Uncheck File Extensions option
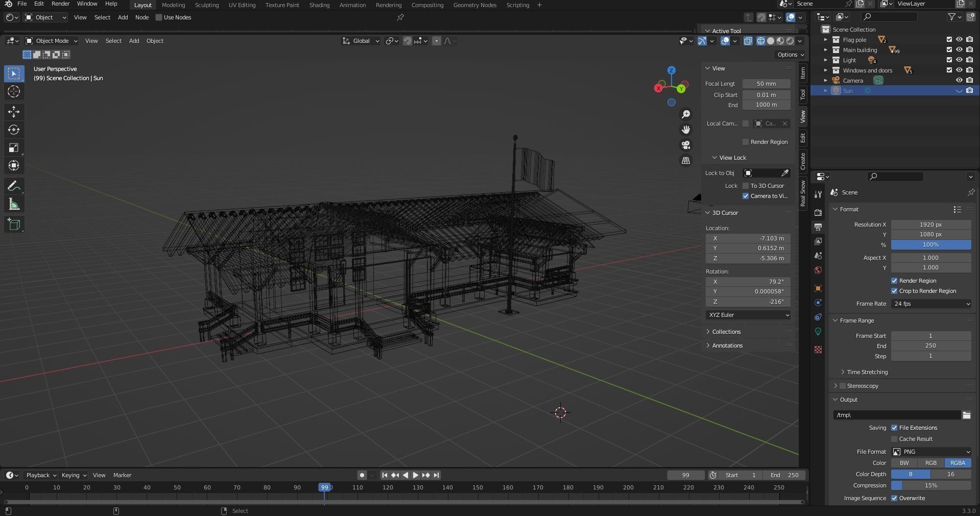This screenshot has width=980, height=516. (x=894, y=428)
